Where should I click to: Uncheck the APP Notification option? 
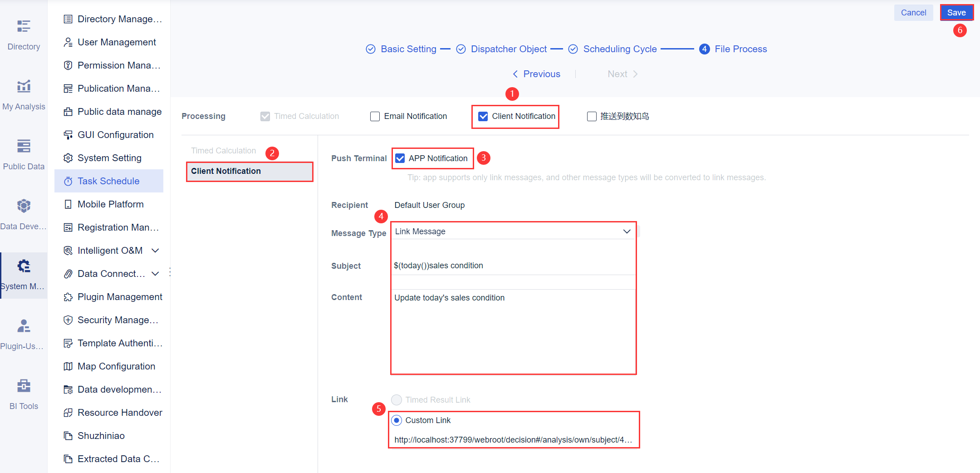coord(400,158)
